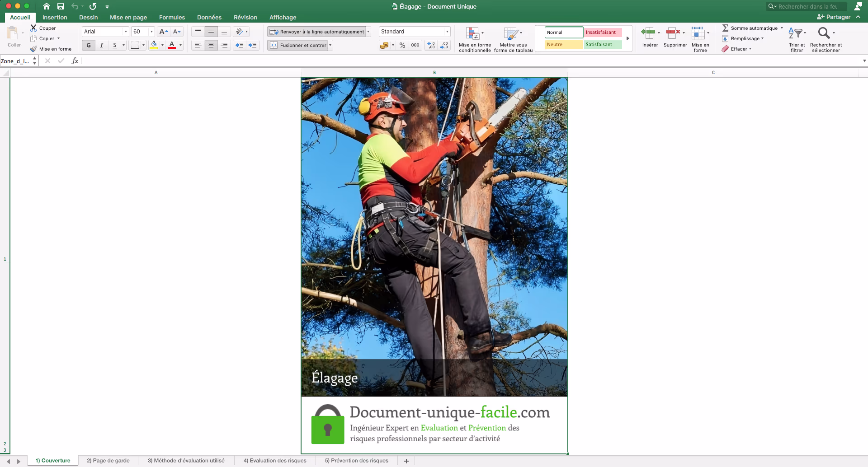This screenshot has height=467, width=868.
Task: Expand the Fusionner et centrer options
Action: (330, 45)
